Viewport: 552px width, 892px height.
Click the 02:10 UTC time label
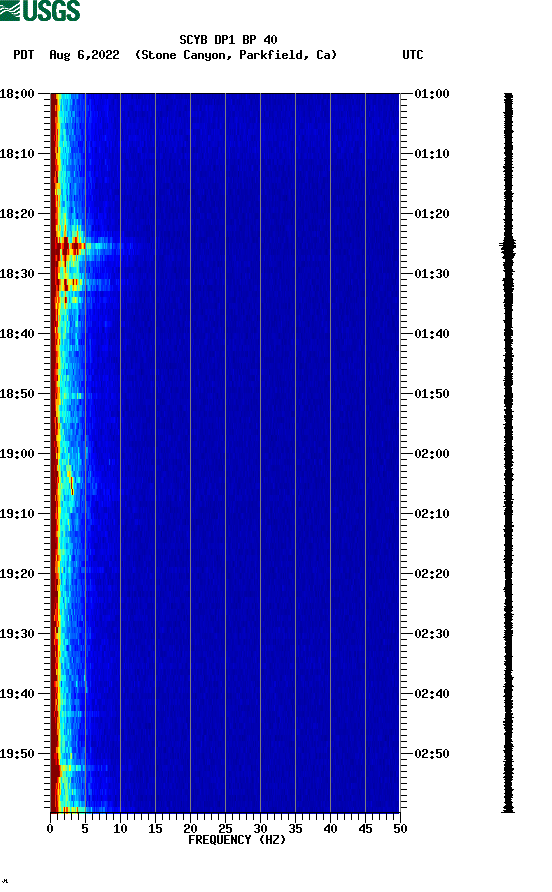(432, 514)
